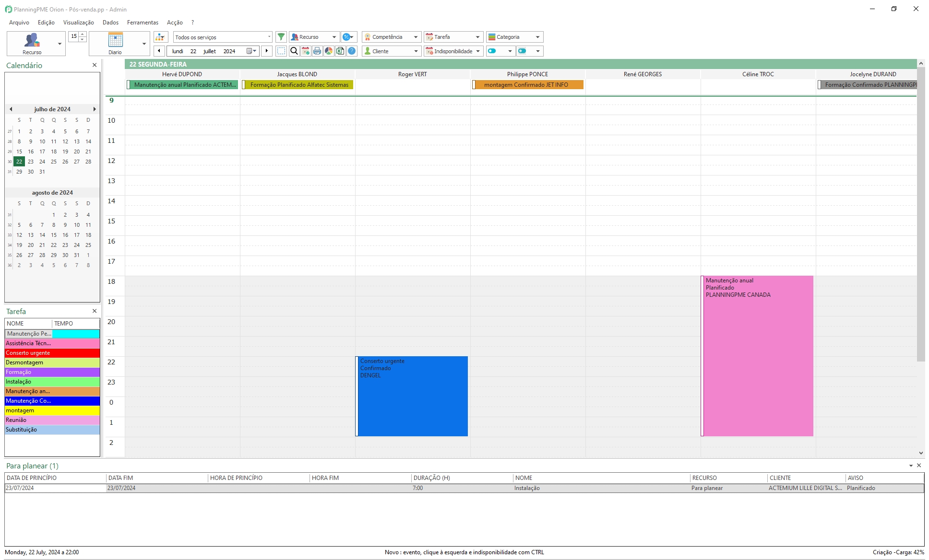Screen dimensions: 929x560
Task: Click the add-event calendar icon
Action: (x=306, y=51)
